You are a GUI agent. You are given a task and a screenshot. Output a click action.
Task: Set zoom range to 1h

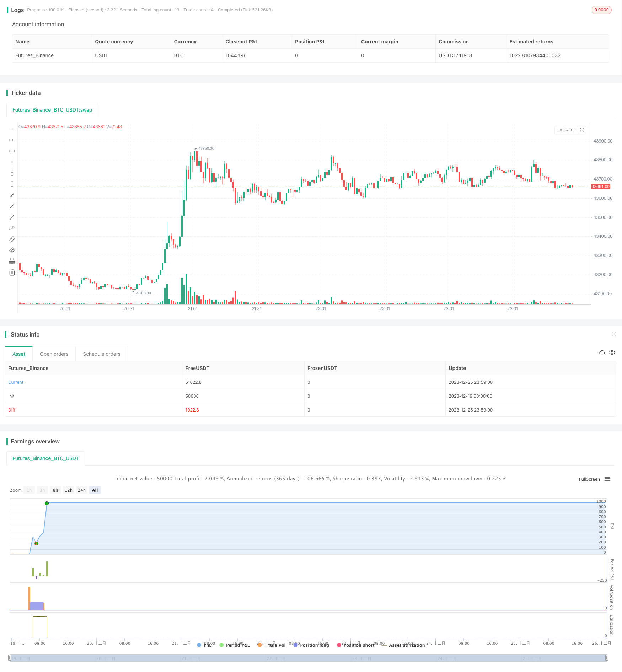[x=29, y=490]
